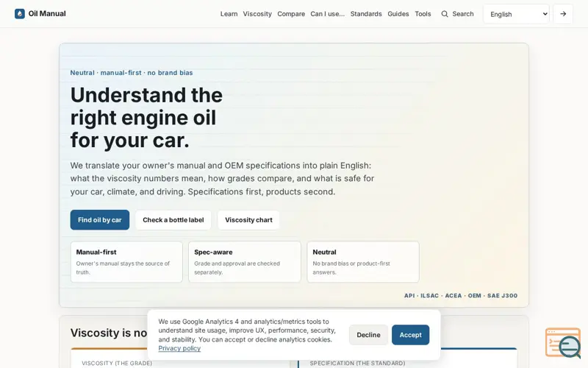Image resolution: width=588 pixels, height=368 pixels.
Task: Click the Find oil by car button
Action: coord(100,220)
